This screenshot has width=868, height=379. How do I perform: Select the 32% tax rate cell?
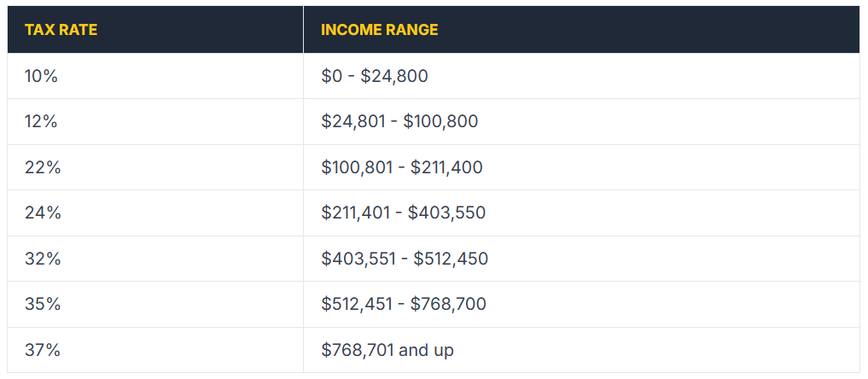155,259
